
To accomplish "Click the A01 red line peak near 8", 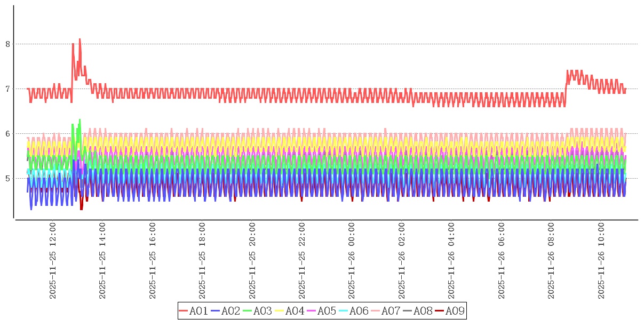I will [79, 39].
